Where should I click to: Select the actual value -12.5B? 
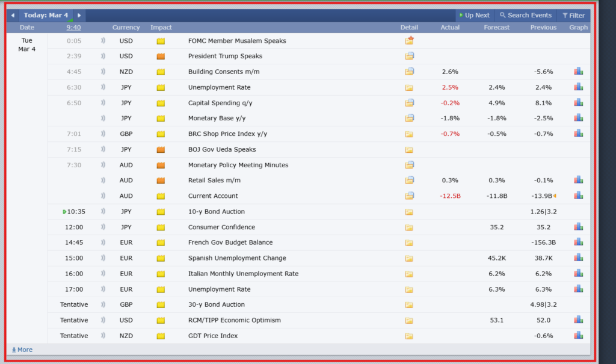pyautogui.click(x=450, y=196)
